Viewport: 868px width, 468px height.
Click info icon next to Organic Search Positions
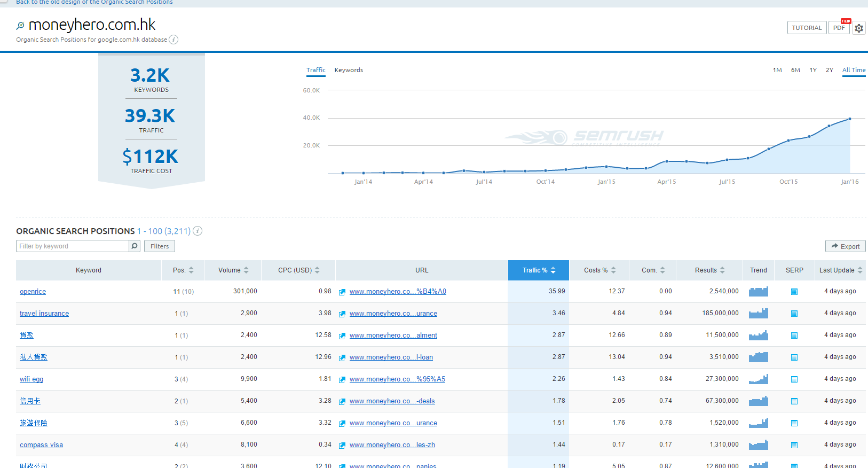(x=198, y=231)
